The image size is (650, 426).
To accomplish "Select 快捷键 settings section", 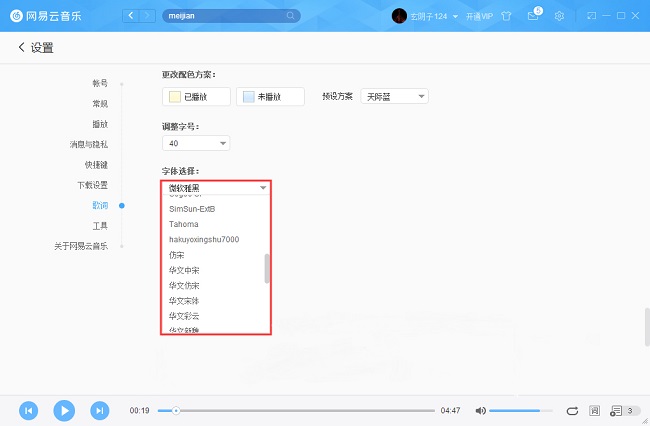I will point(96,165).
